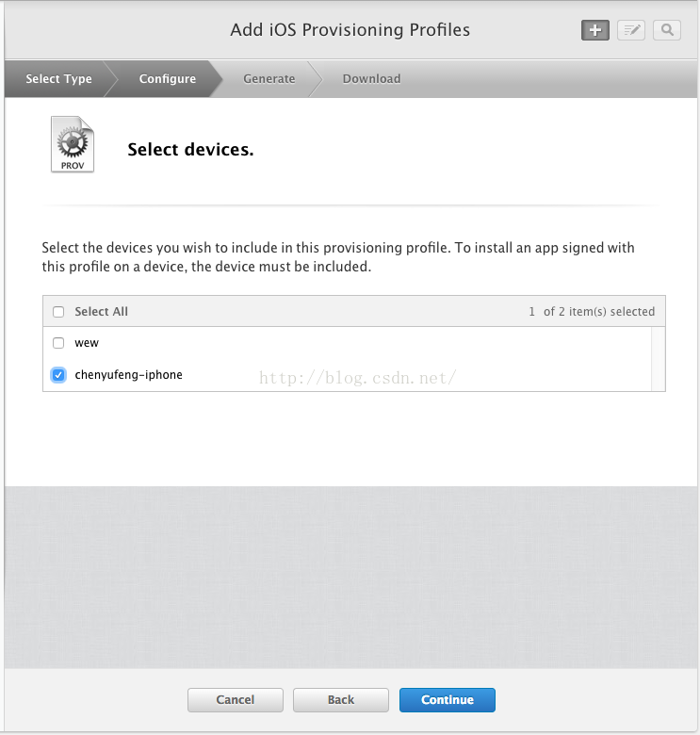
Task: Click the chenyufeng-iphone device name
Action: tap(128, 375)
